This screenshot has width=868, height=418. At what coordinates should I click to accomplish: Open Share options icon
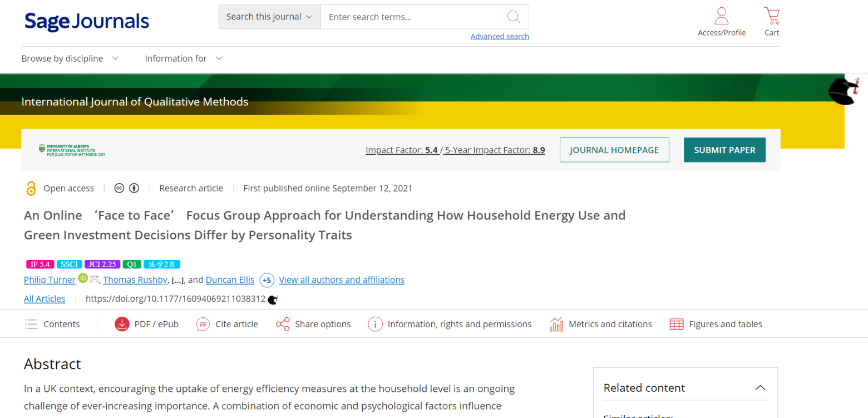tap(283, 324)
